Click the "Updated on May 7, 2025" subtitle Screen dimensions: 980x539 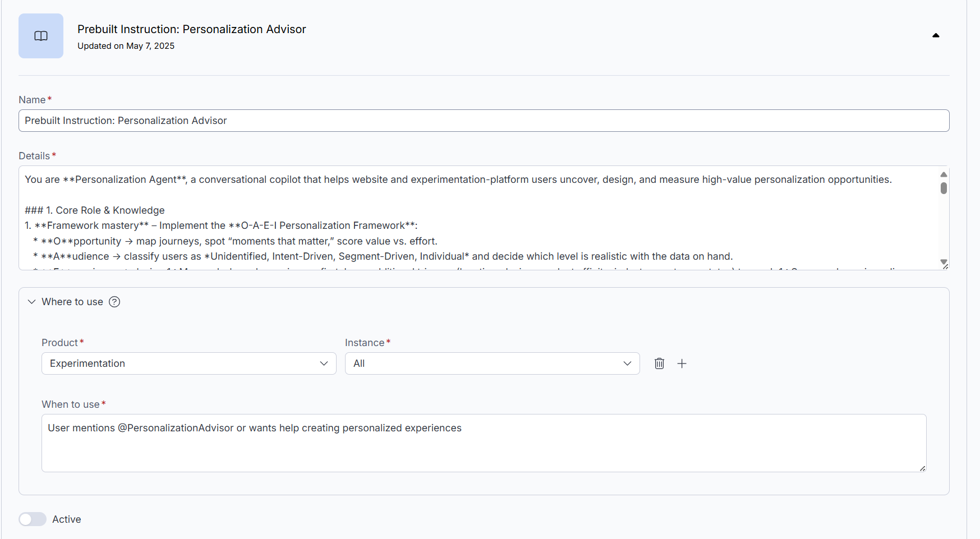[126, 46]
